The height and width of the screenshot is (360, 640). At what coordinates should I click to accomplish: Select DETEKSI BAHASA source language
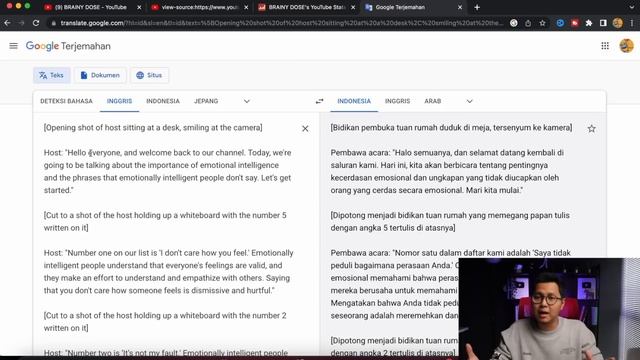(x=66, y=101)
